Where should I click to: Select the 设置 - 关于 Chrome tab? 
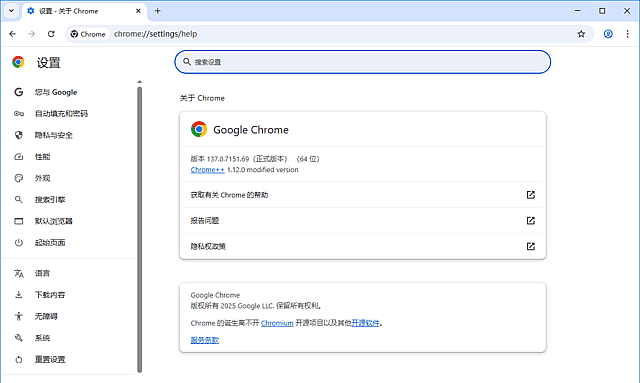tap(84, 11)
